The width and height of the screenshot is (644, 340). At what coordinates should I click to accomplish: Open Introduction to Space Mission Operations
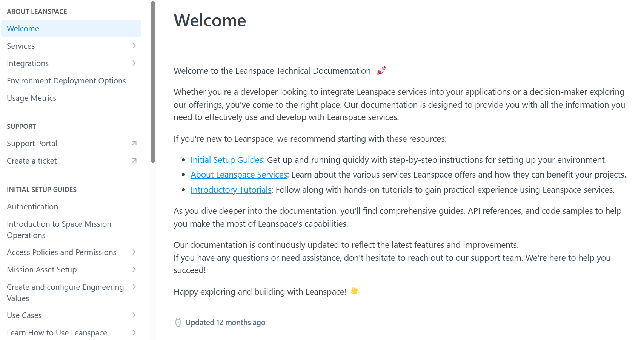pos(59,230)
